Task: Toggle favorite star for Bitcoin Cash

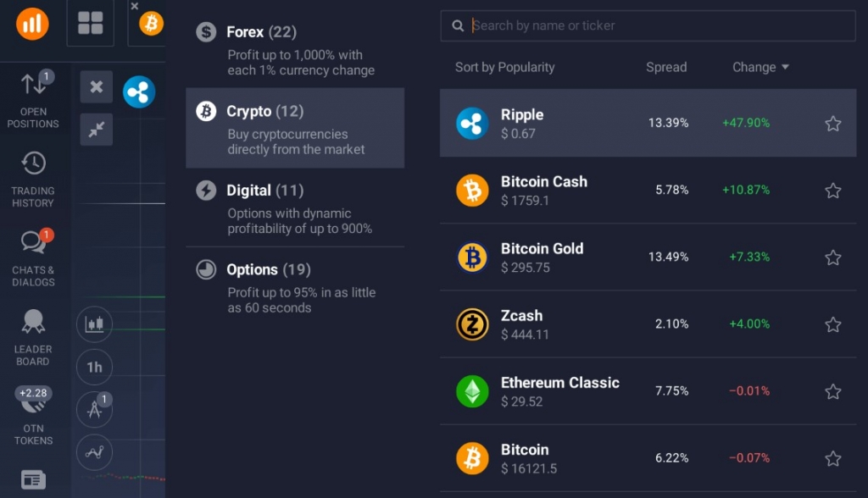Action: (x=832, y=191)
